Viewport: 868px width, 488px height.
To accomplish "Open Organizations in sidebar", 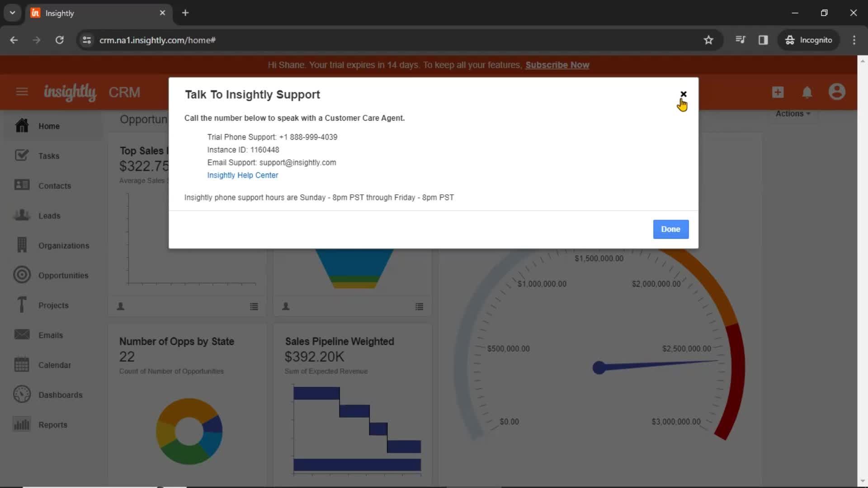I will click(x=64, y=245).
